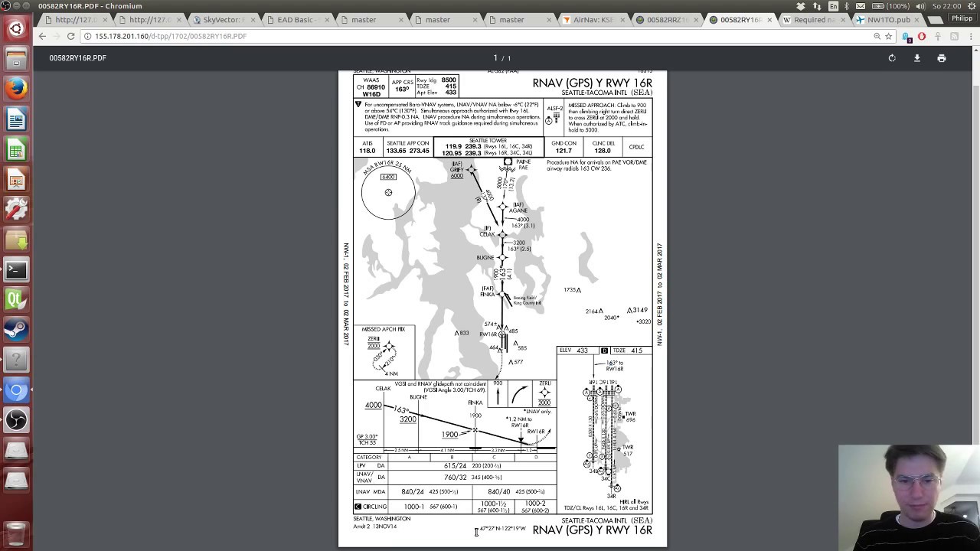The image size is (980, 551).
Task: Open Ubuntu Dash search
Action: 16,29
